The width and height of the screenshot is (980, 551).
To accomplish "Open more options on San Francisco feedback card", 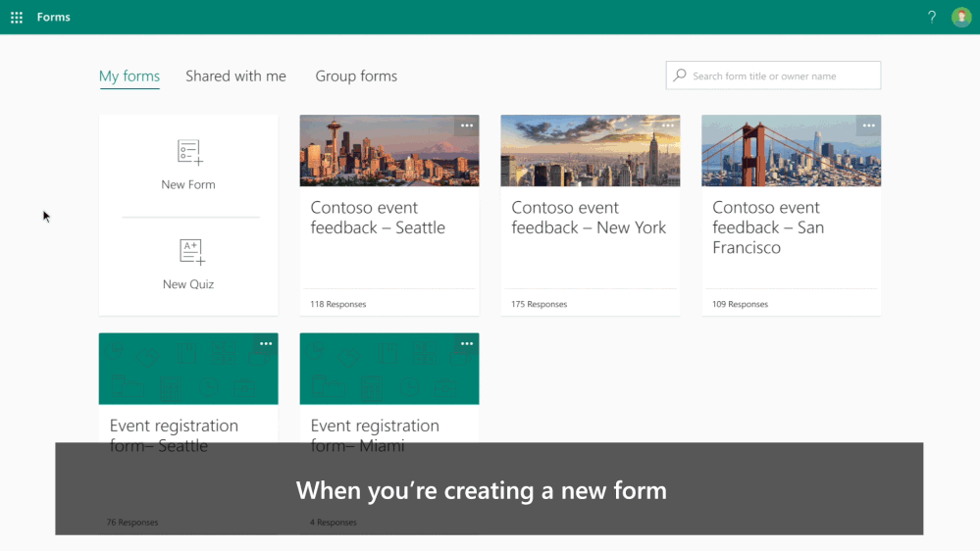I will pos(869,125).
